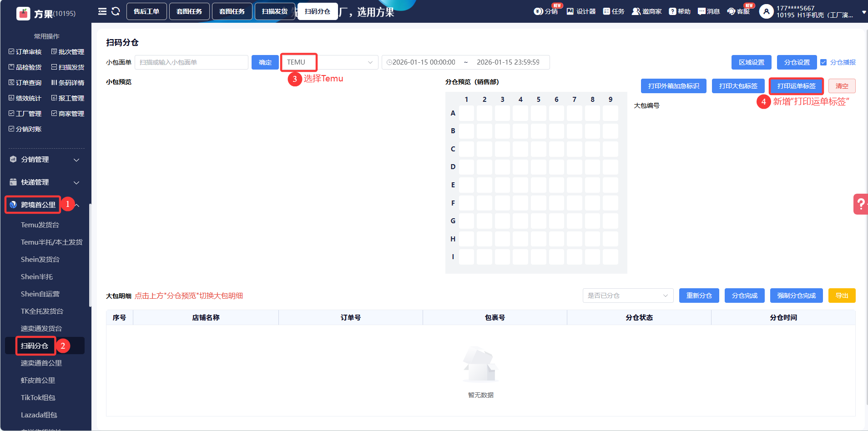868x431 pixels.
Task: Expand the 分销管理 menu group
Action: tap(45, 160)
